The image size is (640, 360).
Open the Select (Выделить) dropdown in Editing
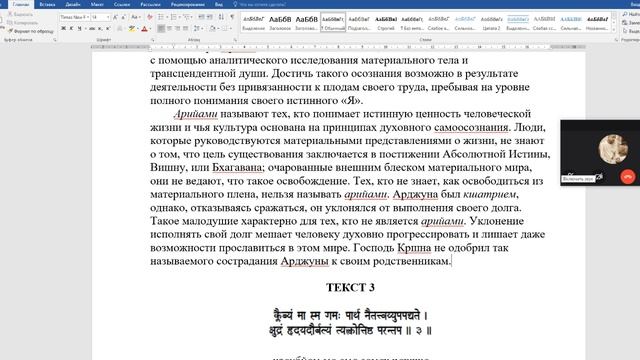tap(631, 31)
